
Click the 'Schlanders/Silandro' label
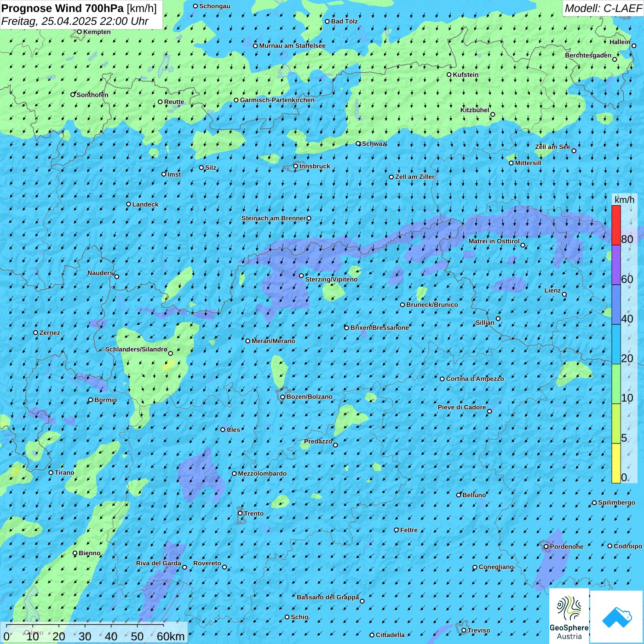[x=136, y=349]
